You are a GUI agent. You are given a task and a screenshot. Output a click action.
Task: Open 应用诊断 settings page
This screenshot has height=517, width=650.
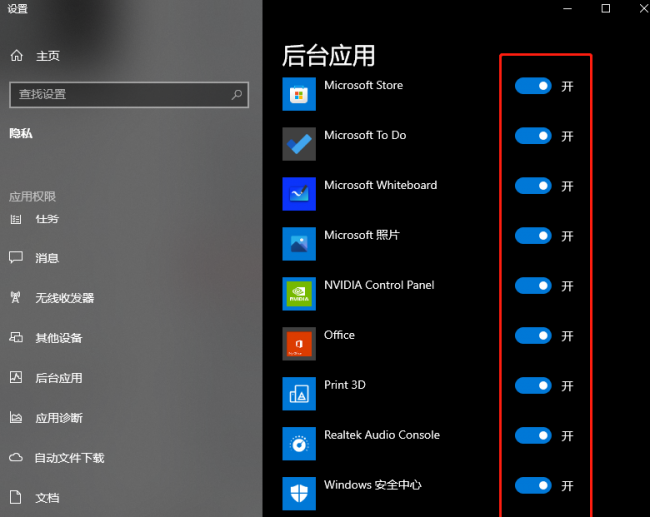pyautogui.click(x=59, y=418)
